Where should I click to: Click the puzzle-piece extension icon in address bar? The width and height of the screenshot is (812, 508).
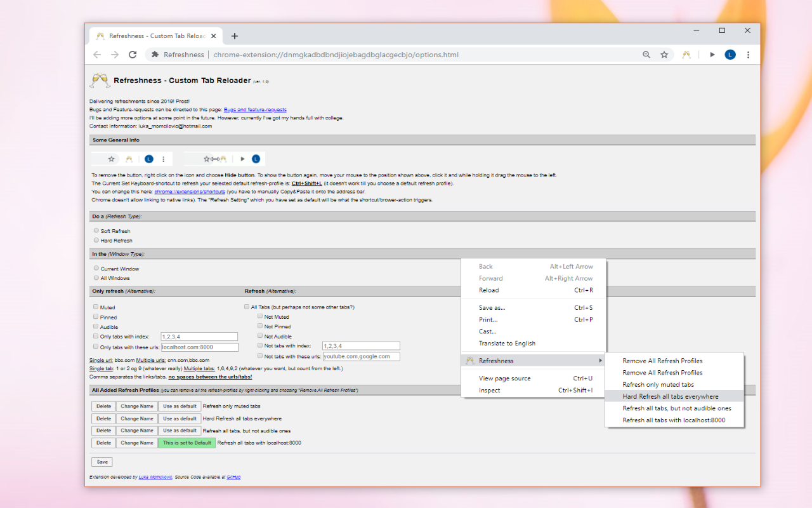coord(155,55)
